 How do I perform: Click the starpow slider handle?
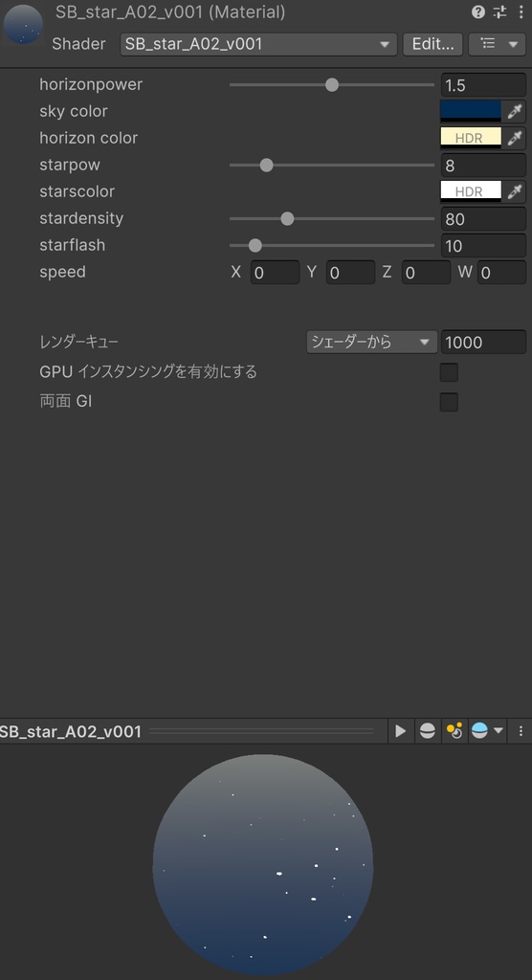(266, 165)
